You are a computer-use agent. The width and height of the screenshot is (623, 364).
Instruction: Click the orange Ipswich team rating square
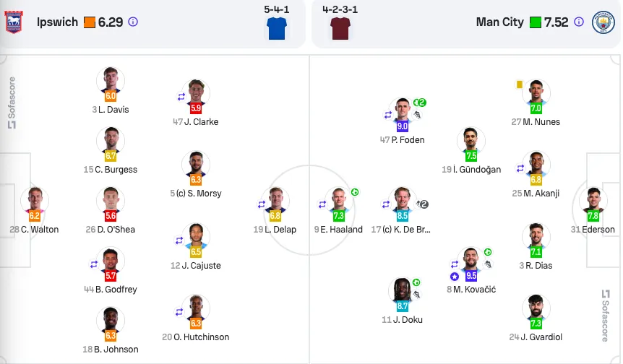click(x=90, y=22)
